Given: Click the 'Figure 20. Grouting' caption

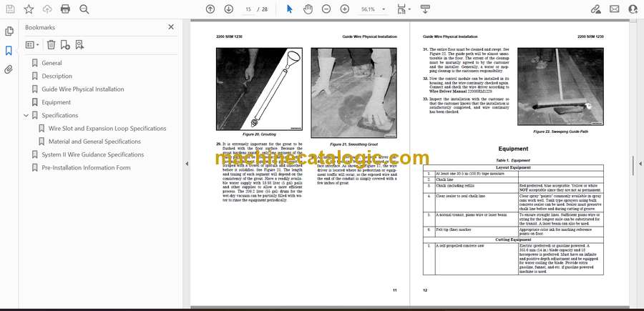Looking at the screenshot, I should pos(259,134).
